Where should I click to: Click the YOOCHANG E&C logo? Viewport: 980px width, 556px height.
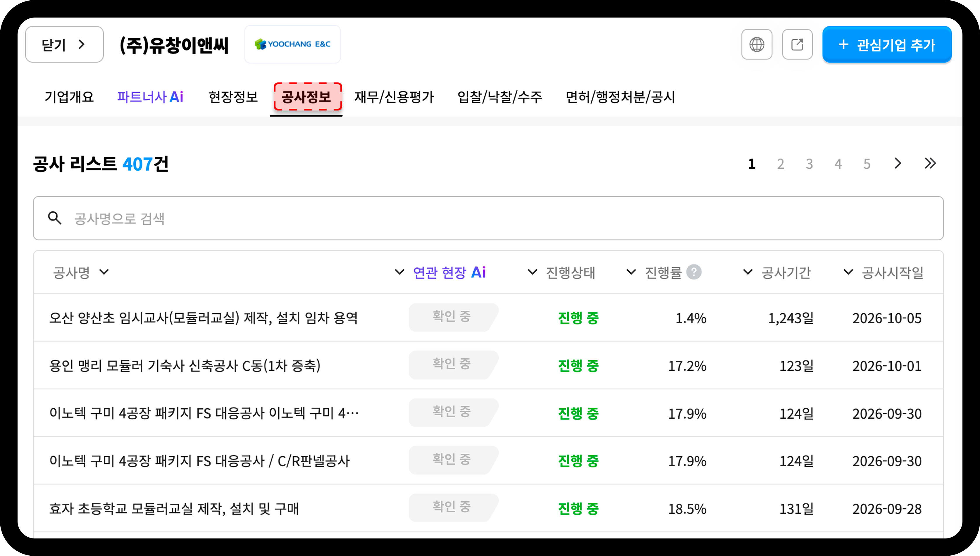(292, 44)
